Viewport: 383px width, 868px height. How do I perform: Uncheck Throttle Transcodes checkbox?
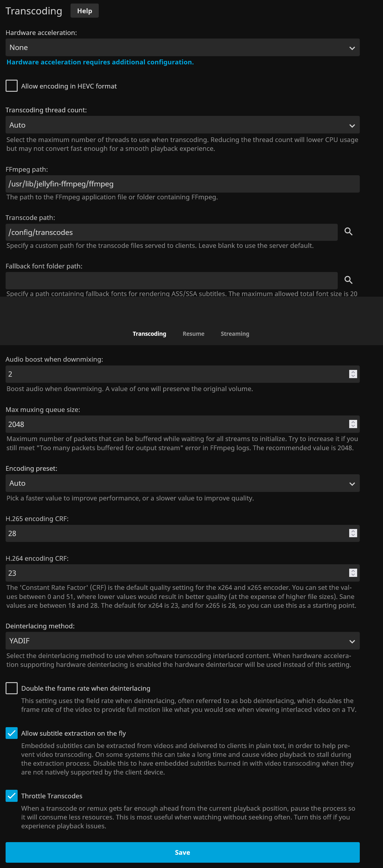(x=12, y=796)
